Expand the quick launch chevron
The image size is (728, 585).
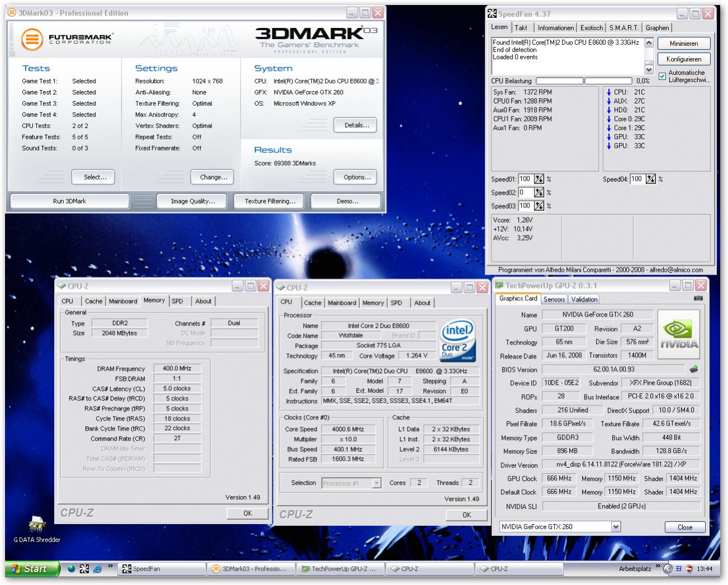click(x=111, y=567)
